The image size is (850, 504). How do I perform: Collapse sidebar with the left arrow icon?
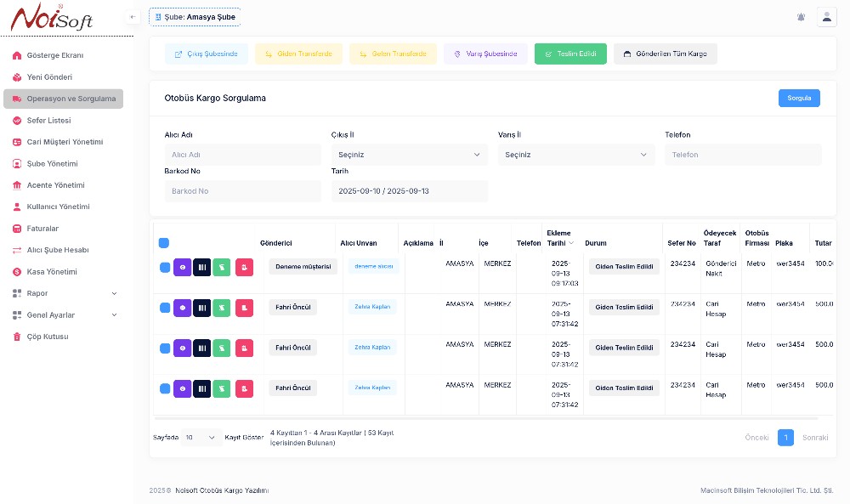coord(133,17)
